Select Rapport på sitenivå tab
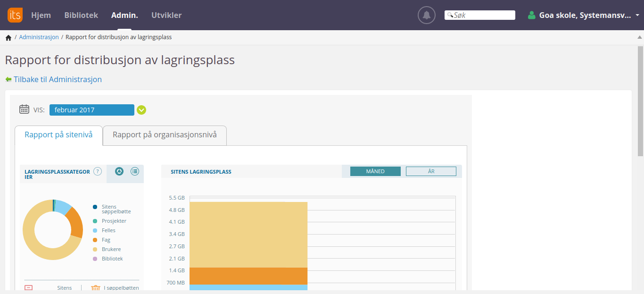 (58, 135)
